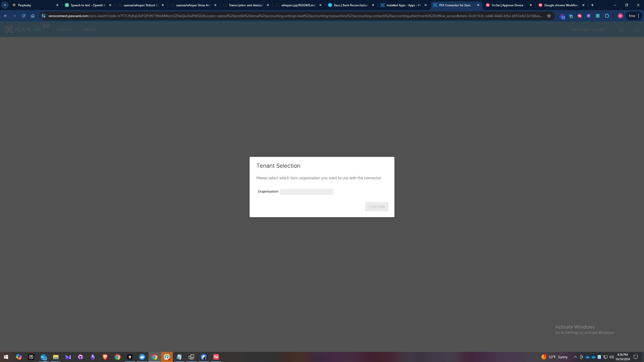The image size is (644, 362).
Task: Bookmark this page with star icon
Action: click(549, 16)
